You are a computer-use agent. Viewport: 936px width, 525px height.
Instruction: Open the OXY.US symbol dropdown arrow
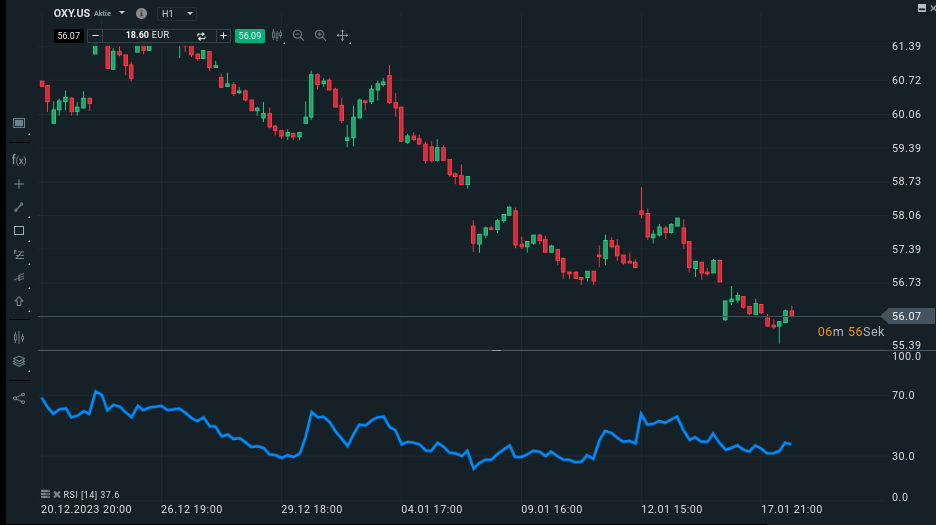click(x=122, y=13)
